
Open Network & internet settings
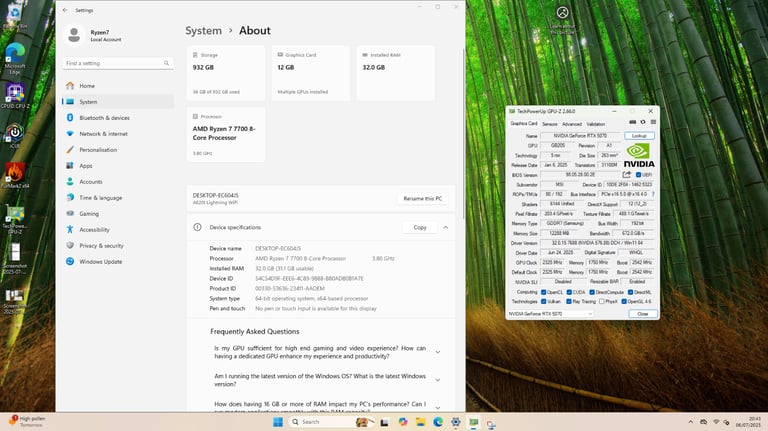pyautogui.click(x=118, y=134)
